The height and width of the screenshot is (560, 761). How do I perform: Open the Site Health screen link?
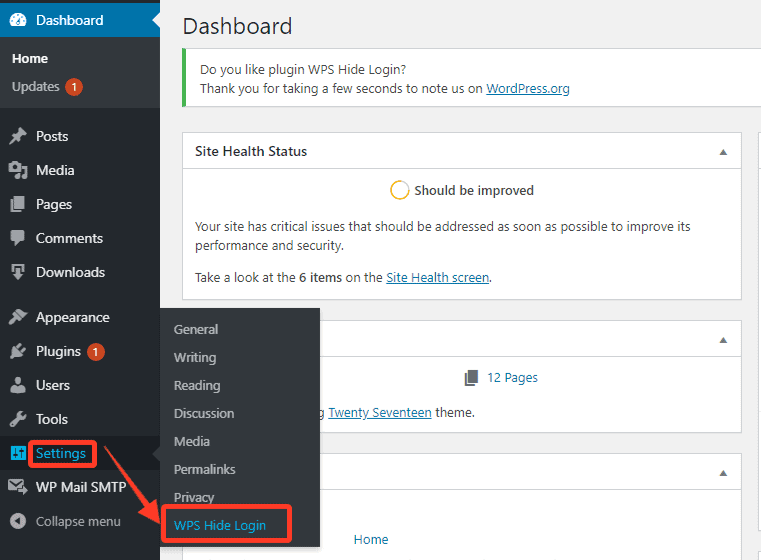point(437,278)
